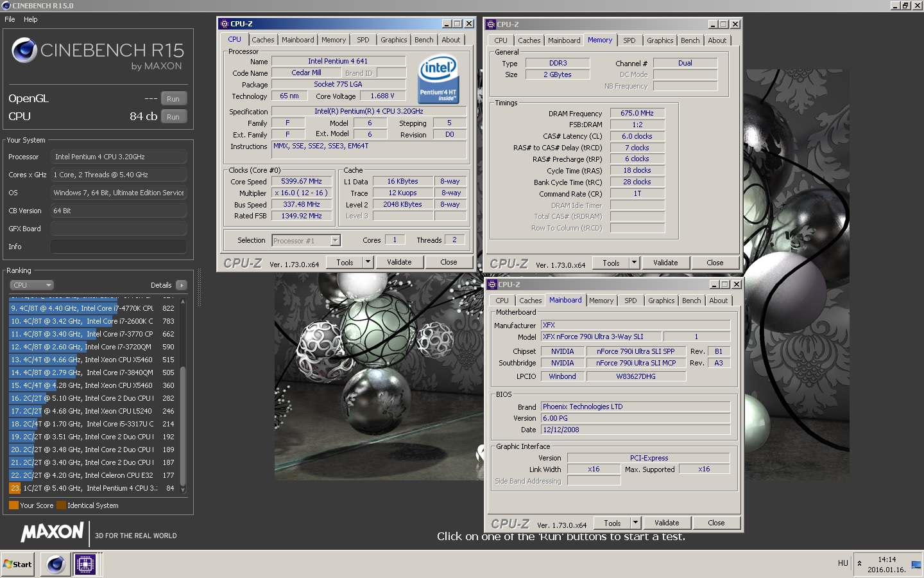924x578 pixels.
Task: Select ranking row Intel Celeron CPU E32 177
Action: (x=93, y=475)
